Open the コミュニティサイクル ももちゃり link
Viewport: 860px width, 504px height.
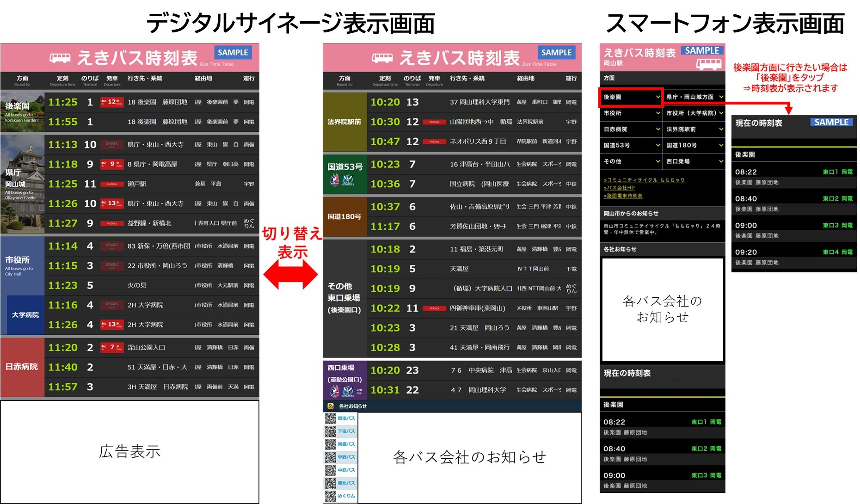coord(644,180)
